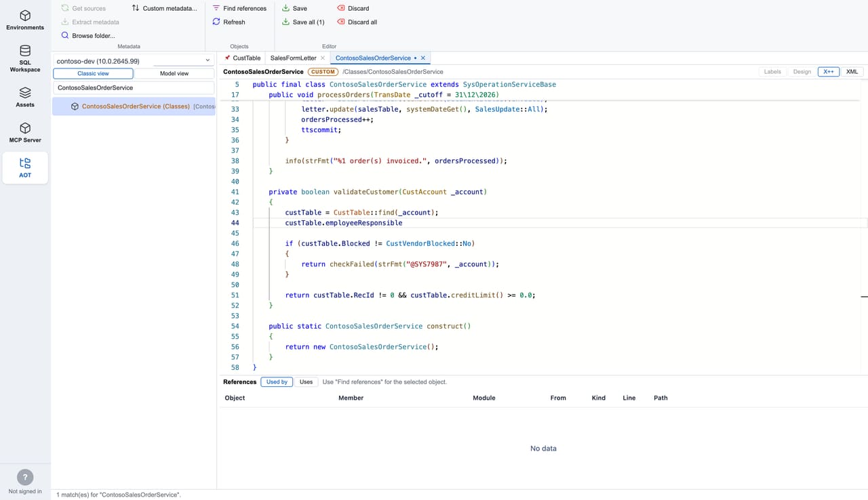Click line 44 custTable.employeeResponsible
868x500 pixels.
point(343,223)
